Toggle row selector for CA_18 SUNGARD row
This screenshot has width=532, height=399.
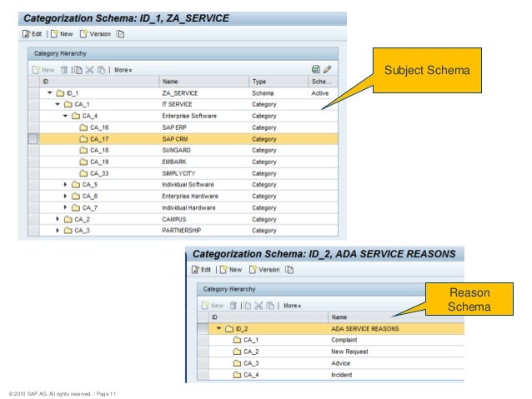[33, 150]
